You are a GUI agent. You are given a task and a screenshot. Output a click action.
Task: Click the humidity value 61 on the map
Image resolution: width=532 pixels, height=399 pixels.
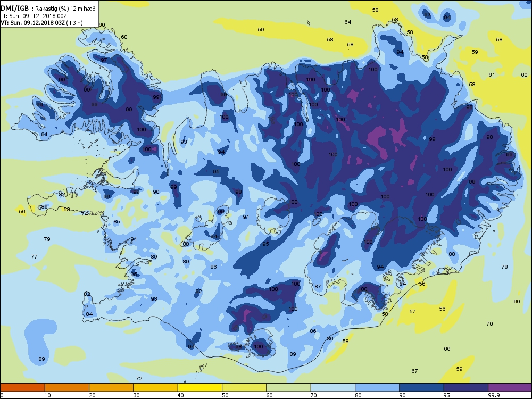[x=492, y=74]
